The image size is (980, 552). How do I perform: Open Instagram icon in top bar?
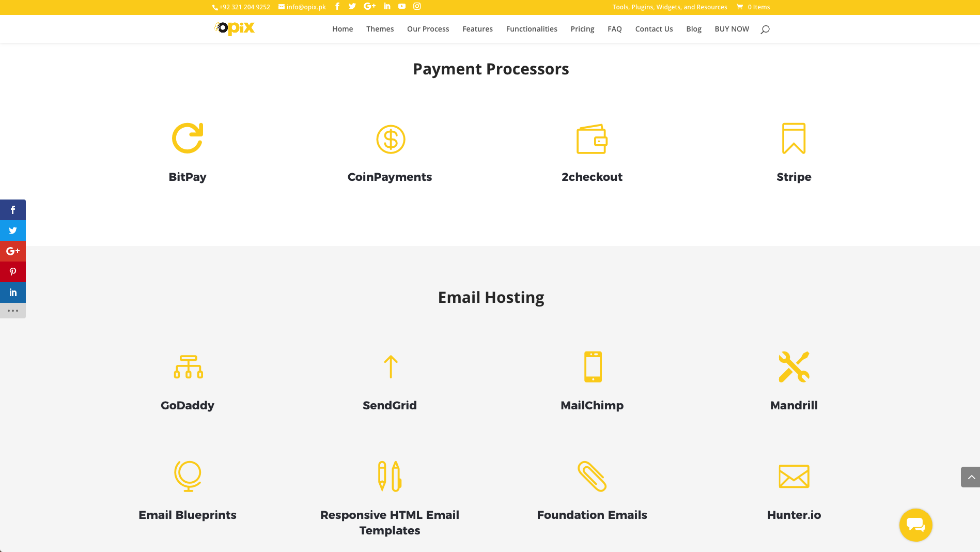(417, 7)
